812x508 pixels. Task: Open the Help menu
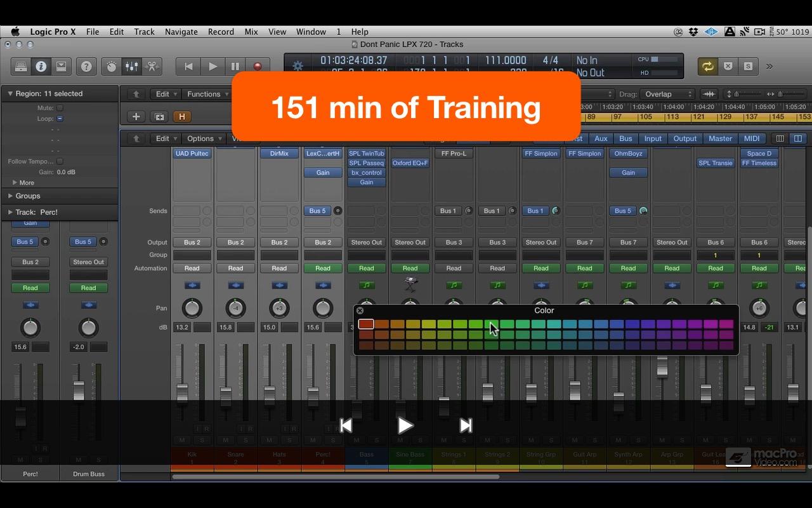tap(360, 32)
